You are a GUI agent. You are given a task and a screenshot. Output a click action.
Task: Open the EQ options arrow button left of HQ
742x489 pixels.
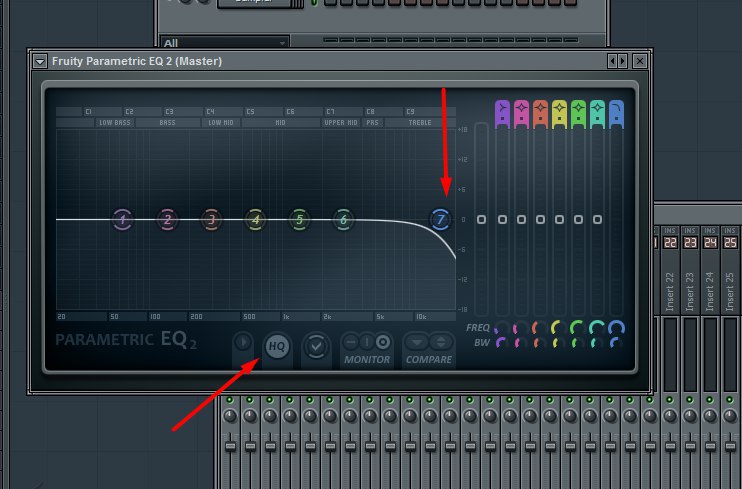pyautogui.click(x=243, y=342)
